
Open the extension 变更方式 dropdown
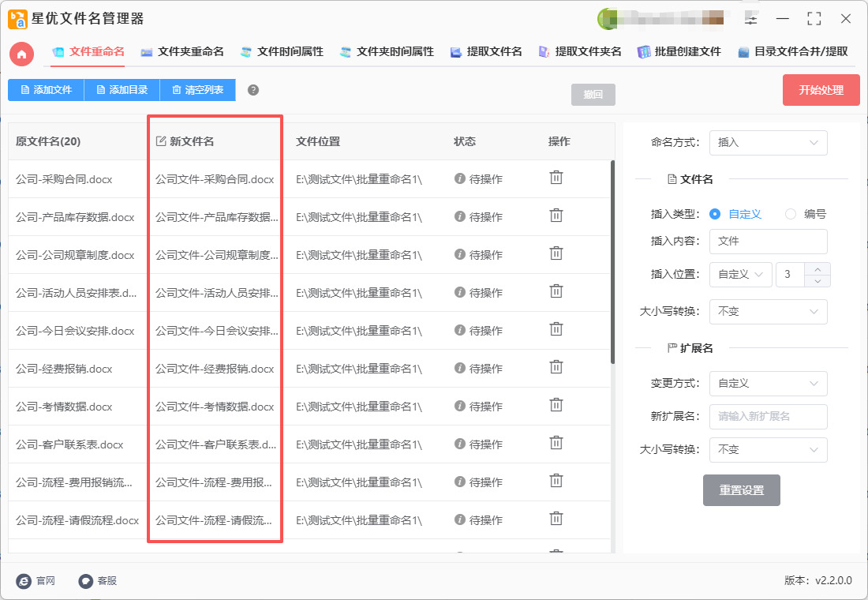[768, 384]
